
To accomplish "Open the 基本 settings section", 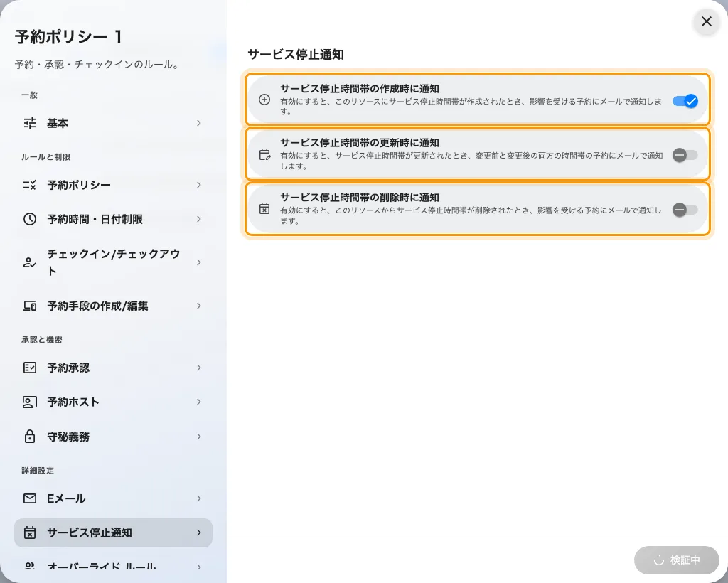I will click(x=113, y=123).
